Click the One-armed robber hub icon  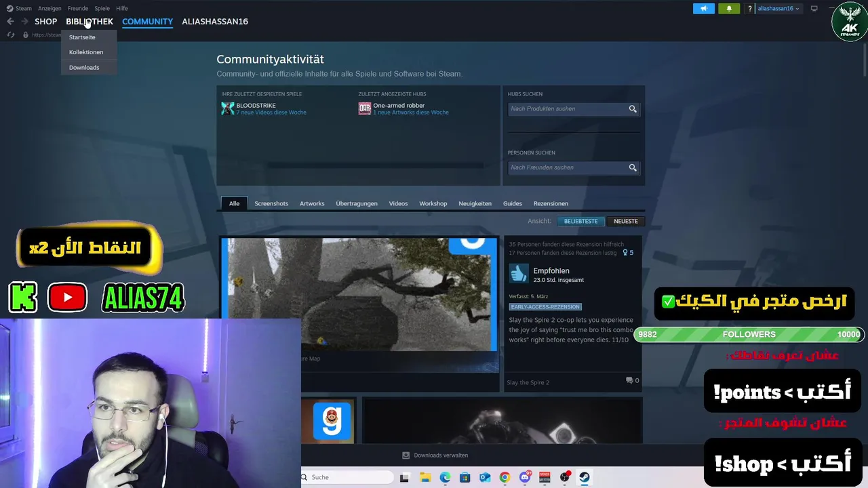365,108
